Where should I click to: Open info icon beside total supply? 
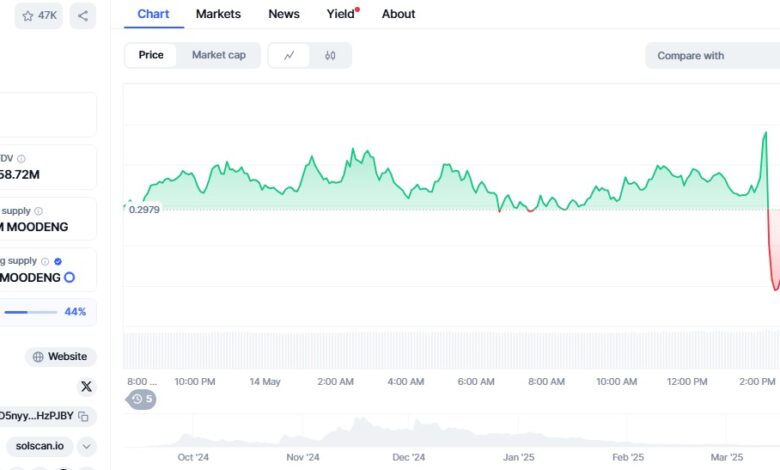38,211
